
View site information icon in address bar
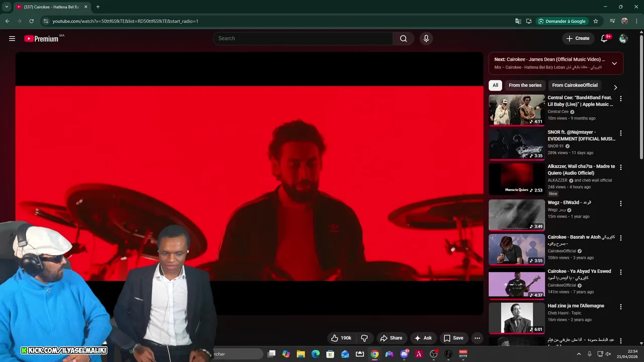point(46,21)
